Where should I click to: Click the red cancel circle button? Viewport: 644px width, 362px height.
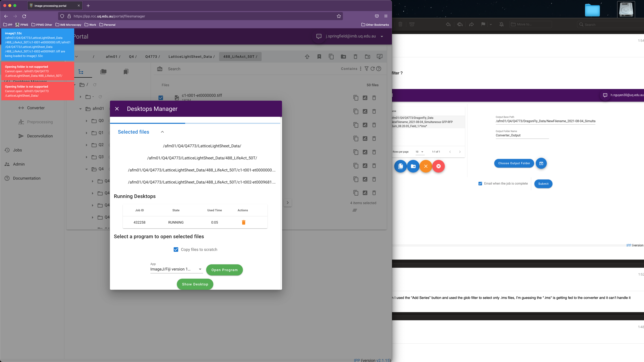point(438,166)
